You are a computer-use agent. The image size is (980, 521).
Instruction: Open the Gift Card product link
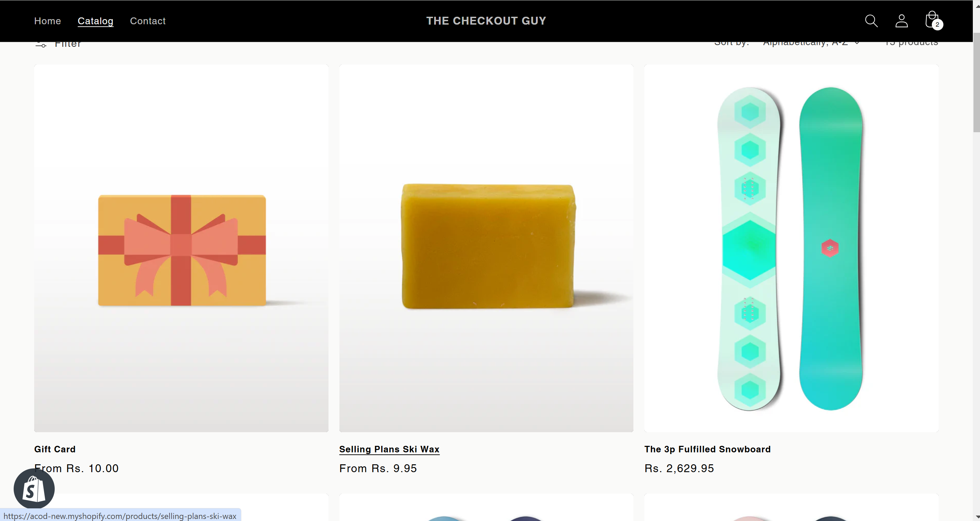(x=55, y=449)
